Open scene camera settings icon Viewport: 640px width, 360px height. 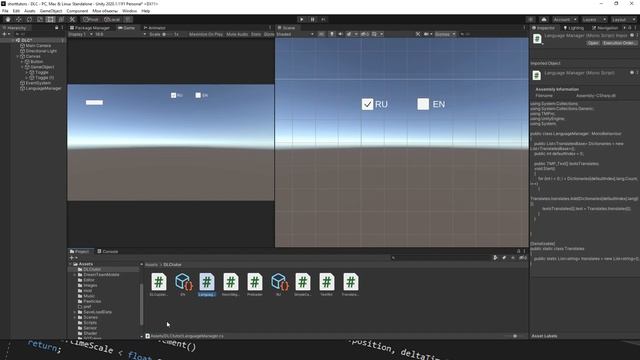[427, 34]
